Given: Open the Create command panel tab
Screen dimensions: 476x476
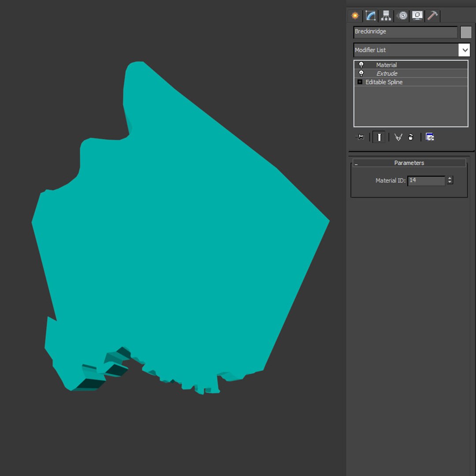Looking at the screenshot, I should click(x=355, y=15).
